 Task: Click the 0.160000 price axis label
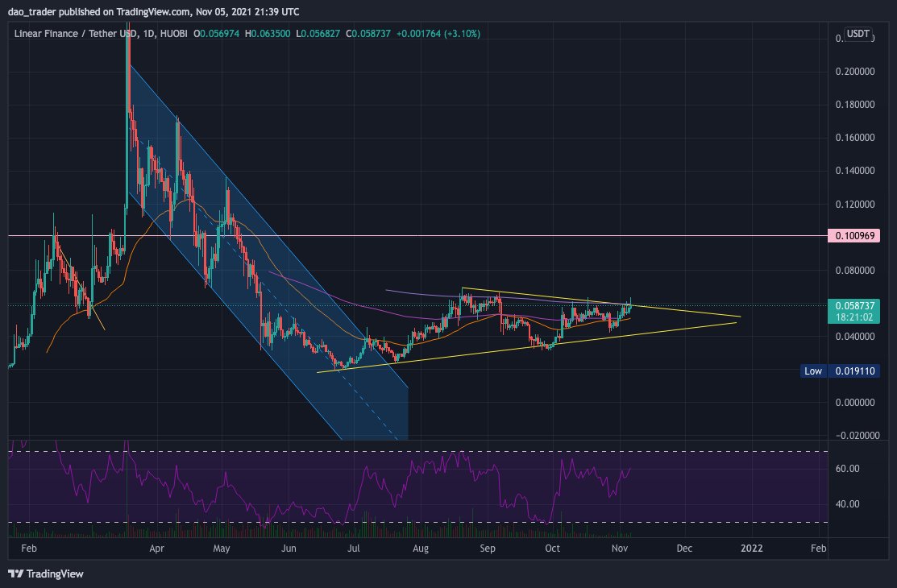pyautogui.click(x=854, y=138)
